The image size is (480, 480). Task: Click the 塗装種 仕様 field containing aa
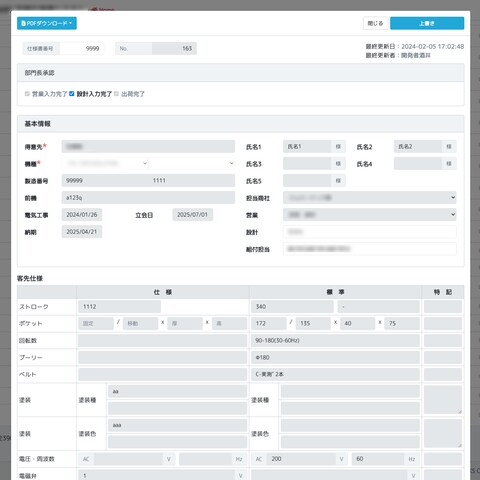coord(177,392)
